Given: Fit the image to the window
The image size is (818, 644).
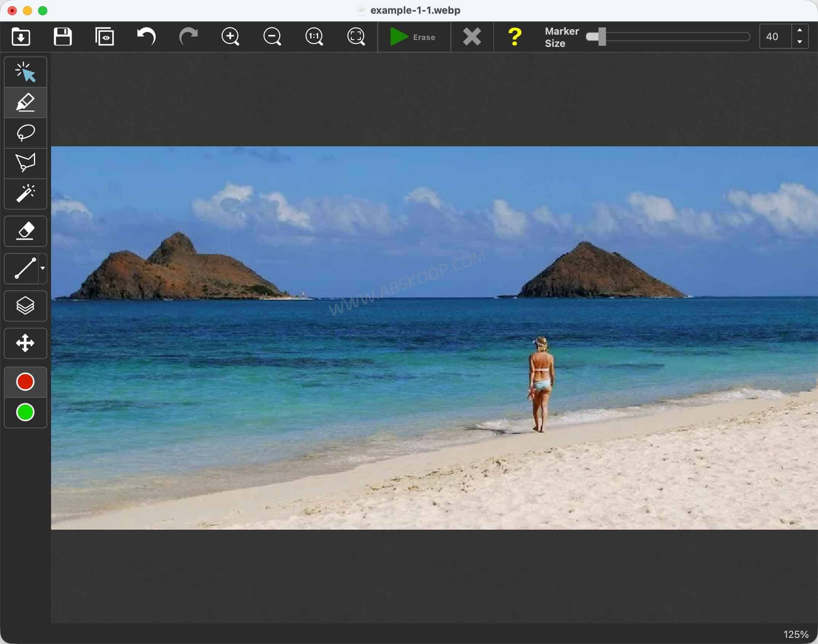Looking at the screenshot, I should tap(356, 37).
